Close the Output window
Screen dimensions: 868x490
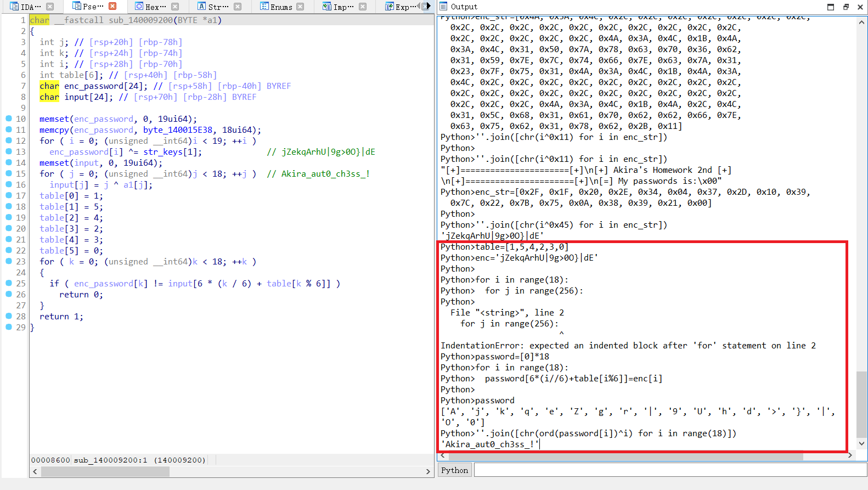(860, 7)
